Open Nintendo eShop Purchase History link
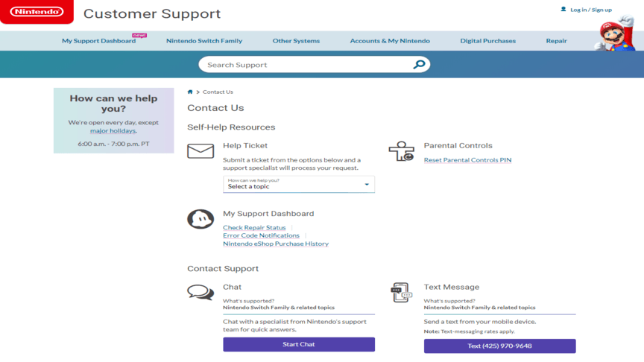This screenshot has width=644, height=362. pyautogui.click(x=276, y=244)
